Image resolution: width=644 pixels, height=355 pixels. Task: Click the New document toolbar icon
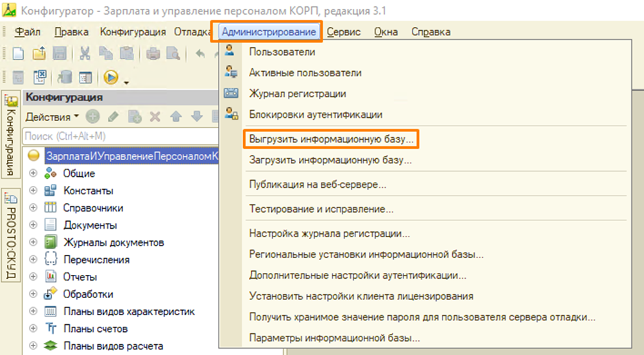[x=19, y=54]
